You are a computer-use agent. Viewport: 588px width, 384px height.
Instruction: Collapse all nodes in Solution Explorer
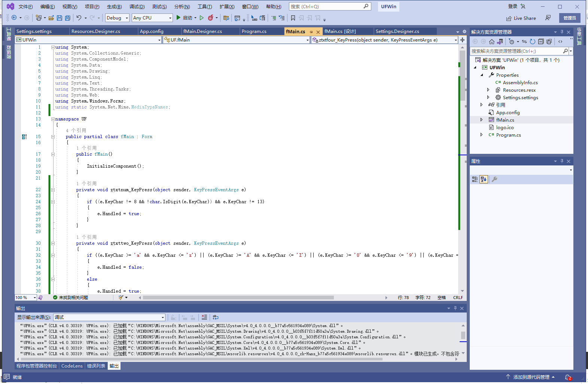pyautogui.click(x=541, y=42)
